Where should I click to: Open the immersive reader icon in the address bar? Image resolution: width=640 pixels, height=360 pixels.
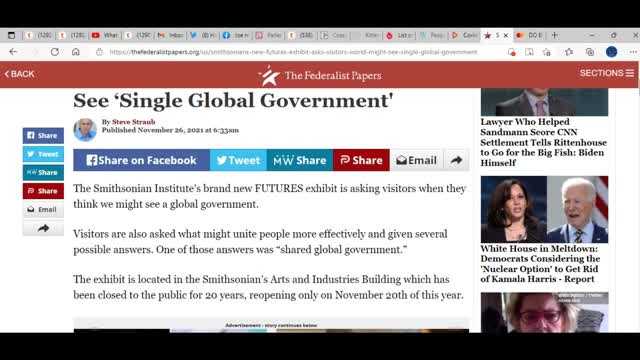[x=529, y=52]
